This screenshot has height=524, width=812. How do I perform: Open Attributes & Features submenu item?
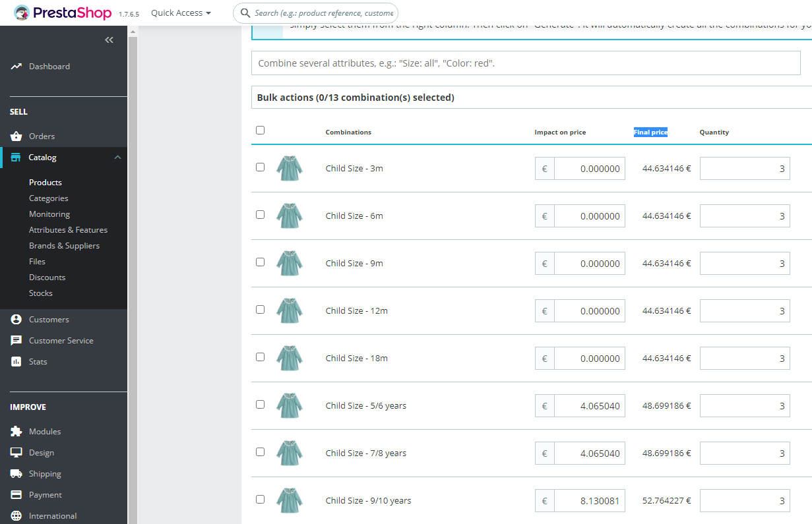click(68, 230)
